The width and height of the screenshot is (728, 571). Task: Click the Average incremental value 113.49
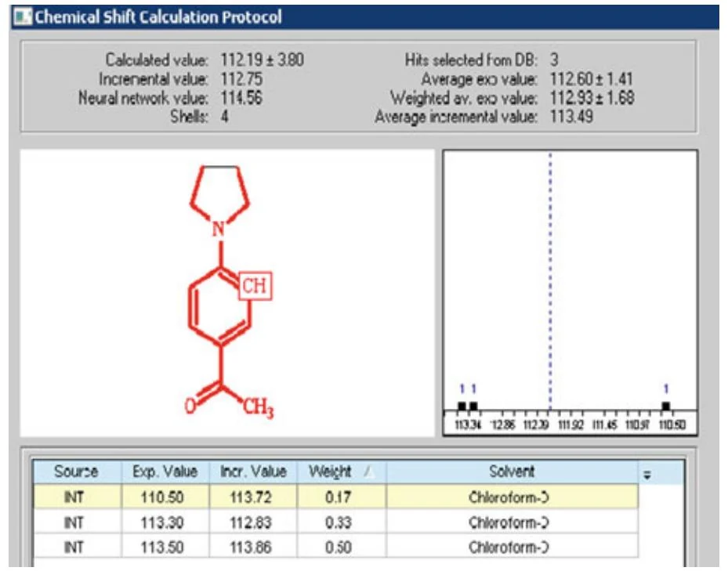[x=571, y=116]
